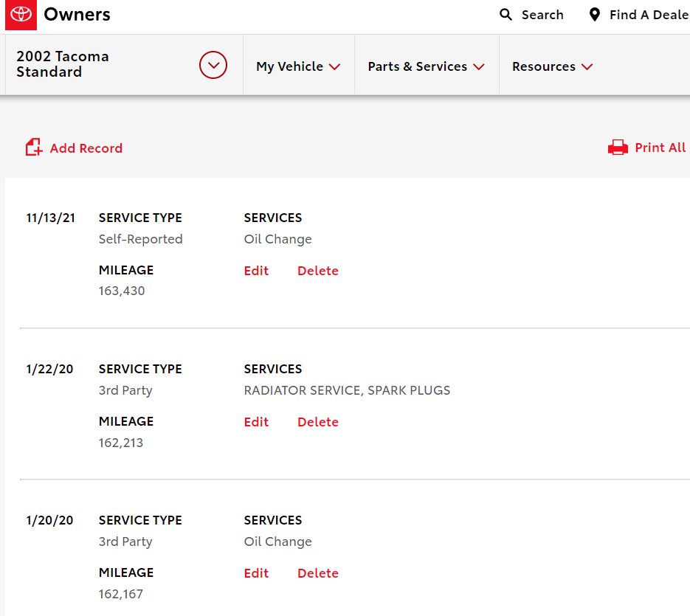Select the 2002 Tacoma Standard vehicle title
690x616 pixels.
[63, 63]
